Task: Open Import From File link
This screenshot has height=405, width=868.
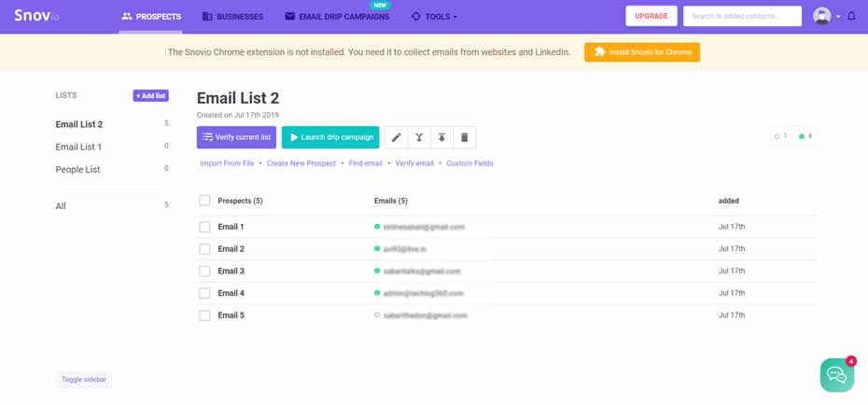Action: [227, 163]
